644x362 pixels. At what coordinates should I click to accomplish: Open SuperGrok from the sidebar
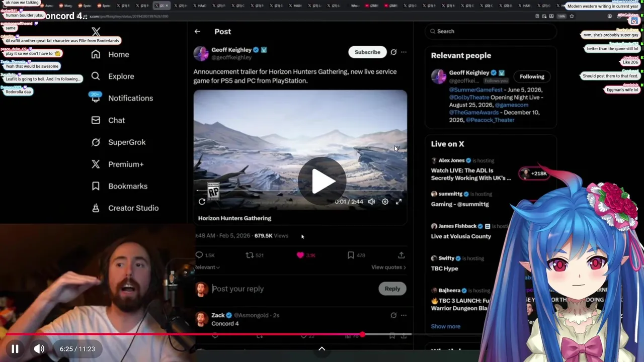118,142
